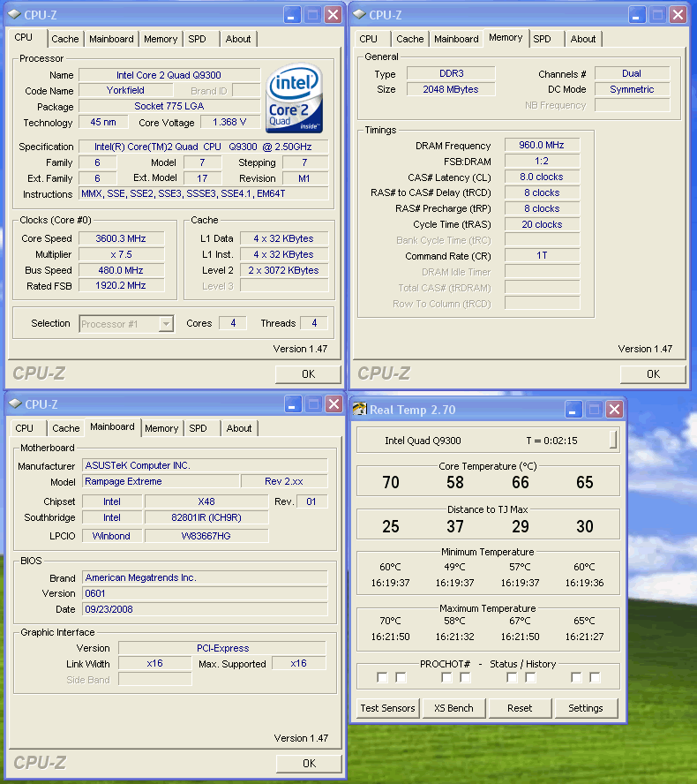The height and width of the screenshot is (784, 697).
Task: Click the Reset button in Real Temp
Action: 520,708
